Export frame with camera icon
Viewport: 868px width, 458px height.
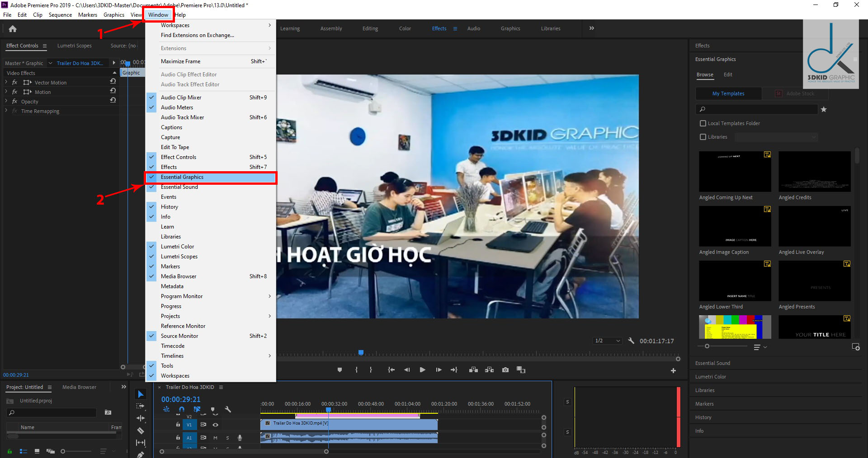(505, 370)
